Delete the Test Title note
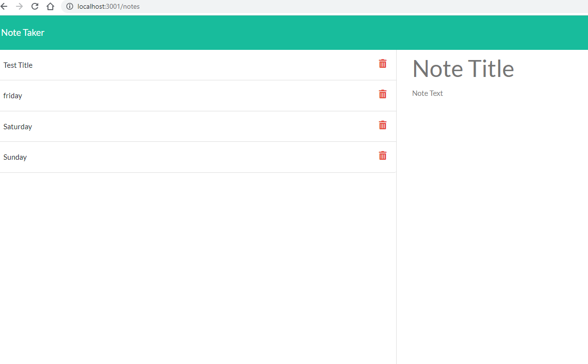Image resolution: width=588 pixels, height=364 pixels. pyautogui.click(x=383, y=63)
